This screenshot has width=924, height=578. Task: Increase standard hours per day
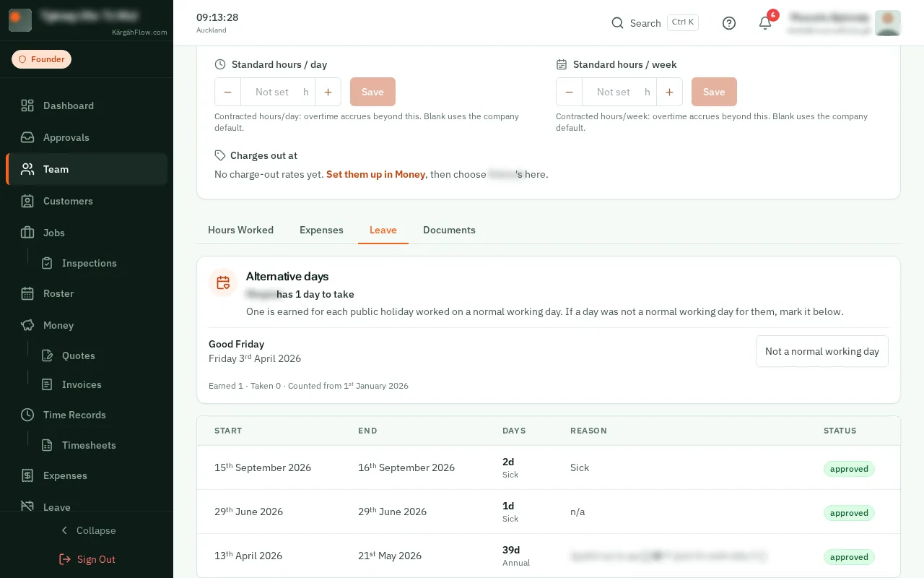(x=328, y=92)
